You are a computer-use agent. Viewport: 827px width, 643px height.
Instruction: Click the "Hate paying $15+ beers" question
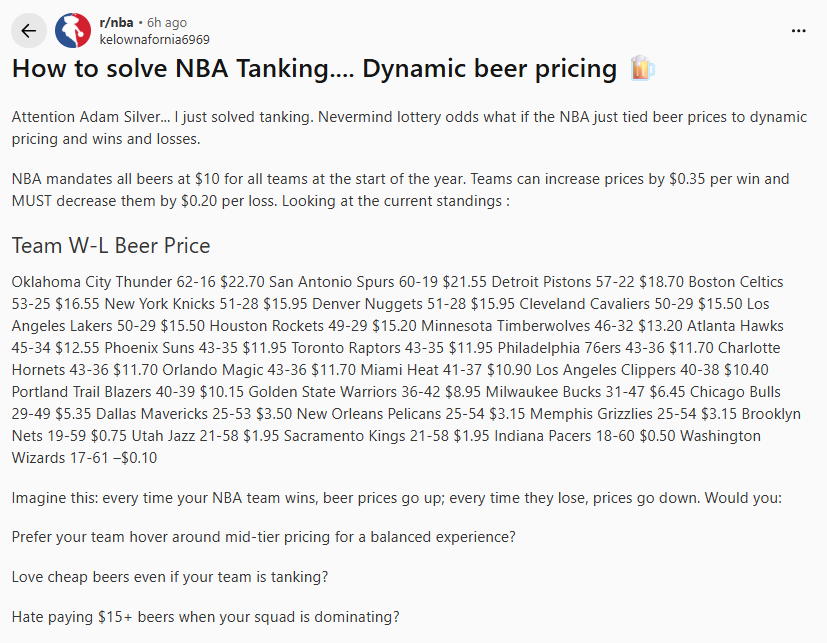[x=205, y=617]
